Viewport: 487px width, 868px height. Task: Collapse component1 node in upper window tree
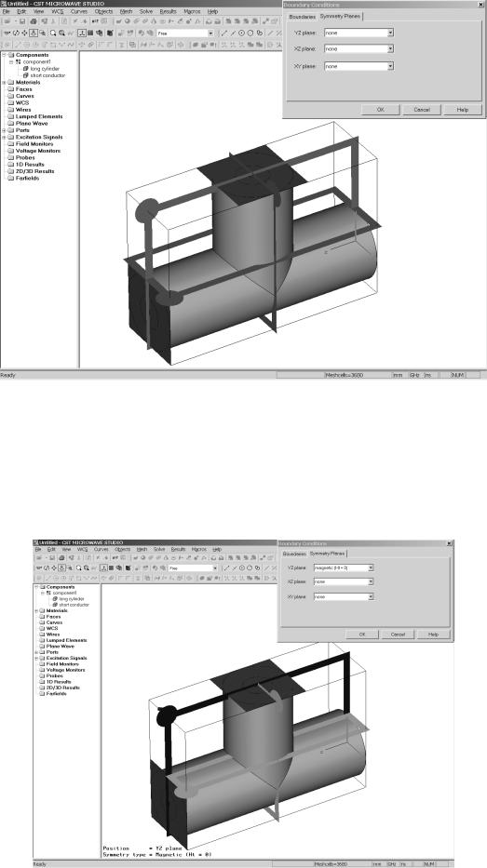[x=11, y=62]
